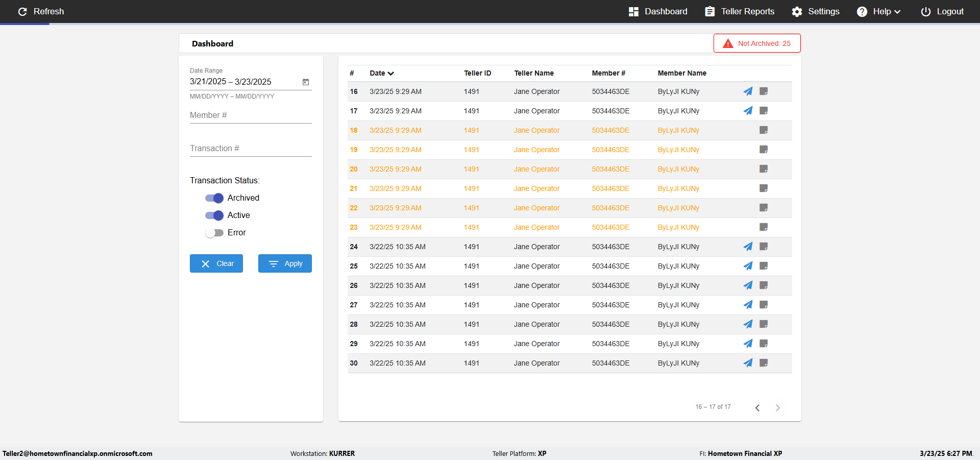Image resolution: width=980 pixels, height=460 pixels.
Task: Refresh the dashboard
Action: pos(41,11)
